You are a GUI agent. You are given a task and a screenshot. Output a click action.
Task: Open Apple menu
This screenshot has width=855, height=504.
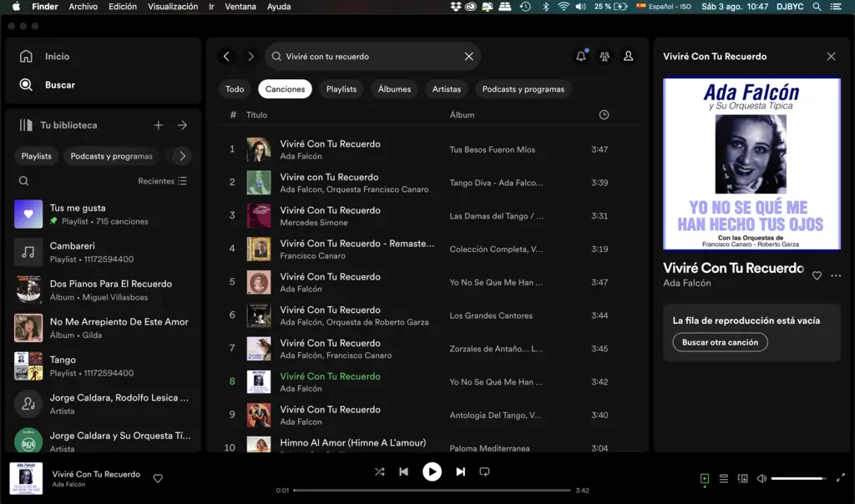pyautogui.click(x=16, y=7)
